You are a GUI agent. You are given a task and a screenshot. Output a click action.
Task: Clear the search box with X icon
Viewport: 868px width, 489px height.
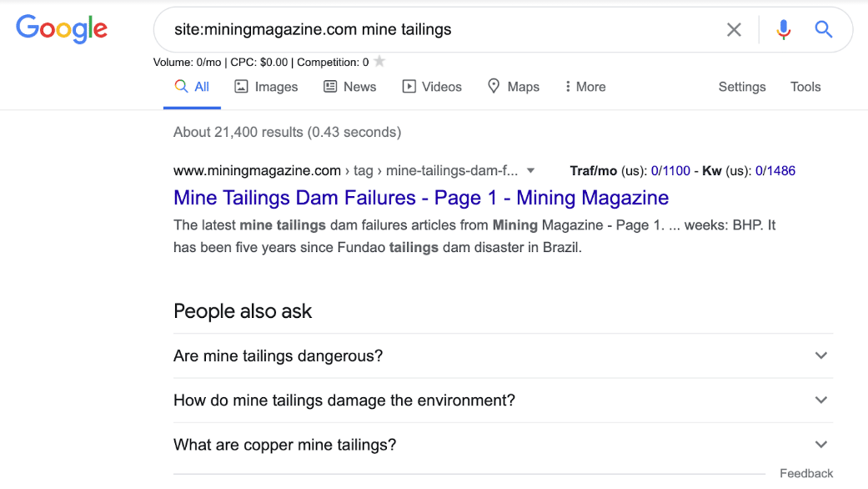pyautogui.click(x=734, y=30)
